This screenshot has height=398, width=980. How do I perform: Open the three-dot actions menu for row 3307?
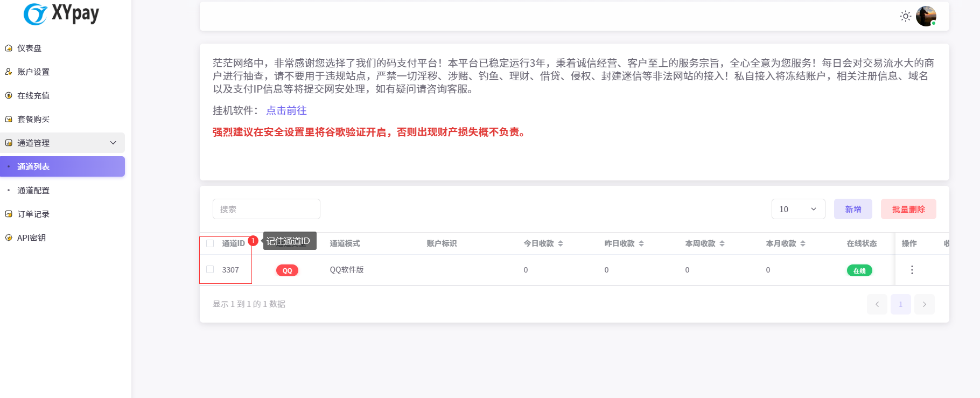coord(912,270)
